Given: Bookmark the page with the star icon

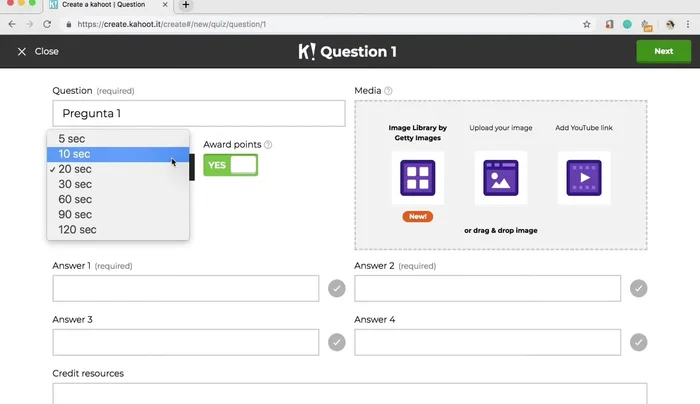Looking at the screenshot, I should pyautogui.click(x=587, y=24).
